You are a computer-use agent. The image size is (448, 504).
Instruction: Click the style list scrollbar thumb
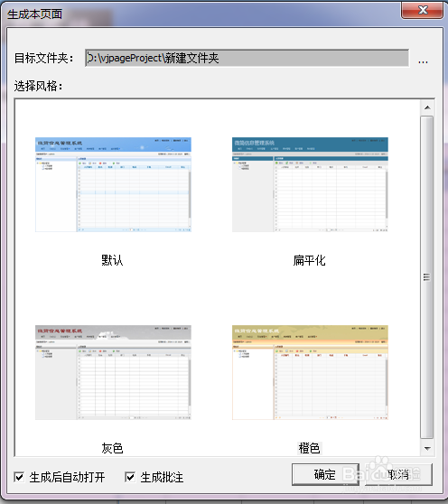tap(427, 277)
